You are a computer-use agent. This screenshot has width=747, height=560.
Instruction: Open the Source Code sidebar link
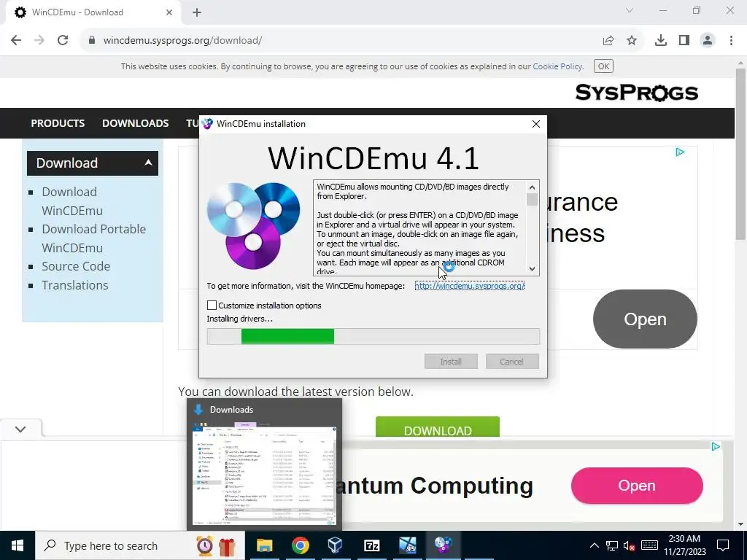76,266
